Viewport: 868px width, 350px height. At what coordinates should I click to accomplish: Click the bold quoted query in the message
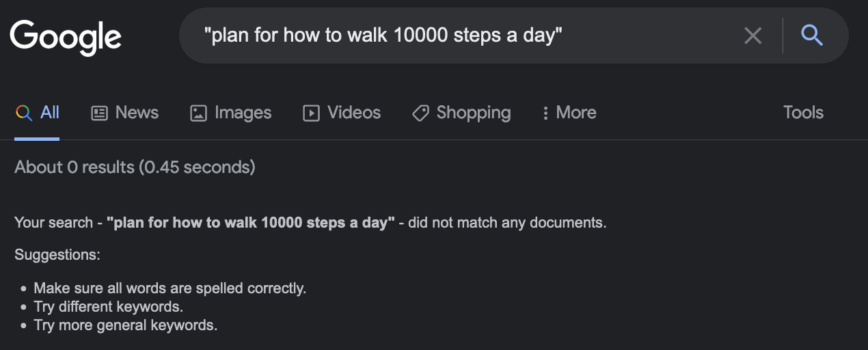(x=251, y=223)
